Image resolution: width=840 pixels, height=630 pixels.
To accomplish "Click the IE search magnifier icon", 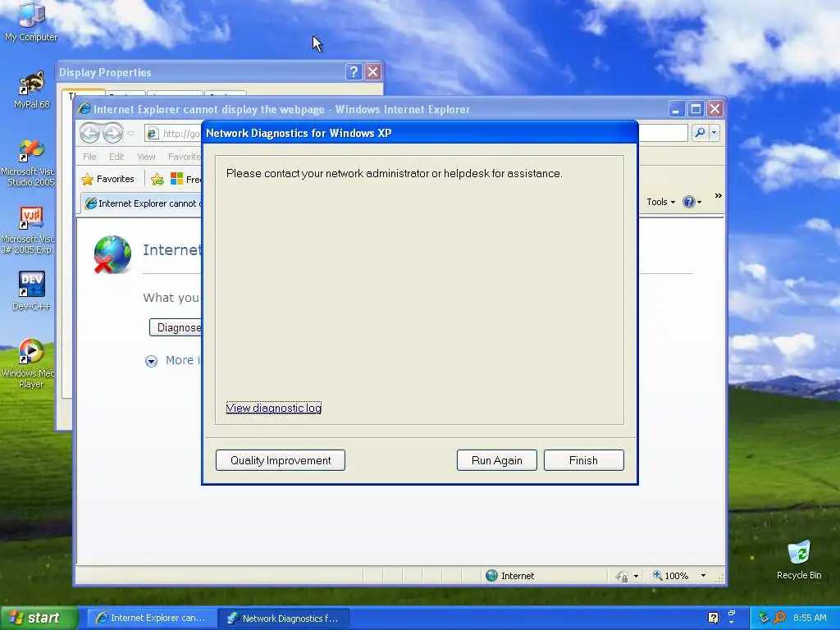I will coord(700,132).
